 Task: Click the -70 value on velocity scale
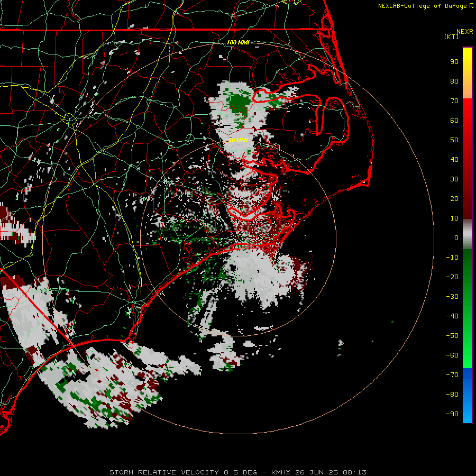point(452,375)
